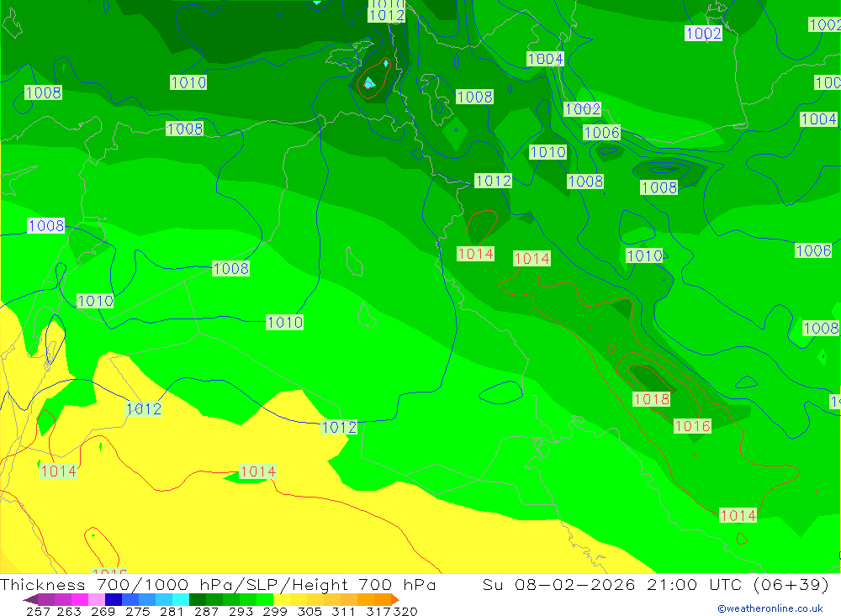Pick the light pink legend swatch above 269

point(97,599)
